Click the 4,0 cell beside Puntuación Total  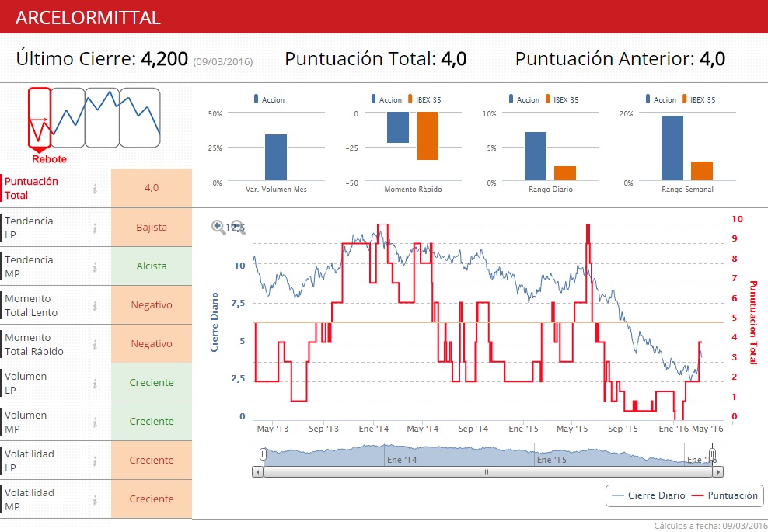pos(152,187)
